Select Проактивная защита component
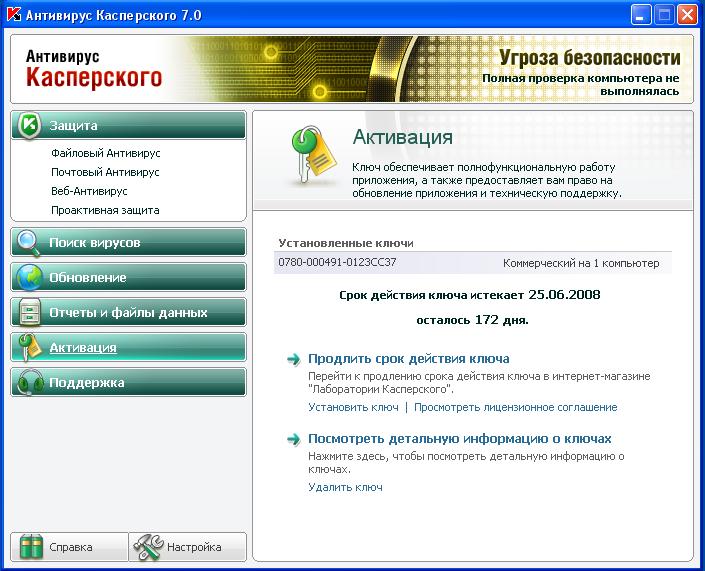Viewport: 705px width, 571px height. tap(105, 210)
